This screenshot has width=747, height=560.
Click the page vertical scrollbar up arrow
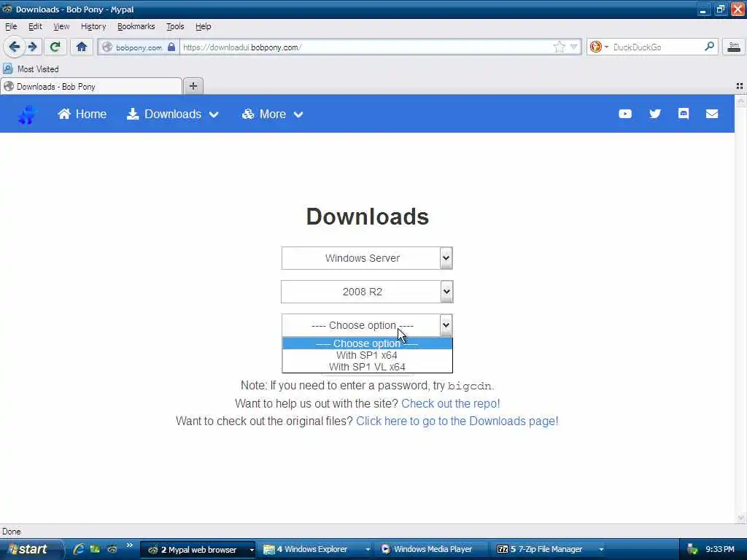740,101
